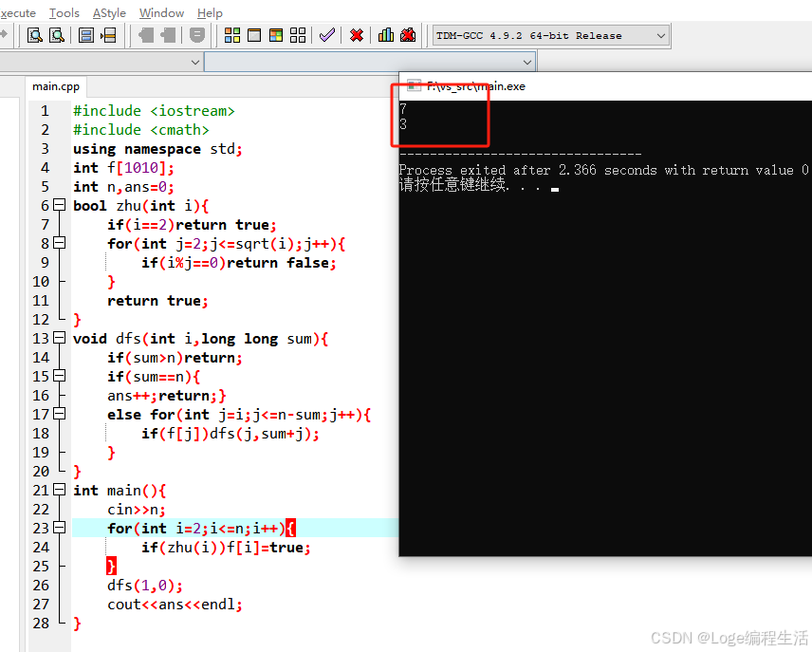Image resolution: width=812 pixels, height=652 pixels.
Task: Click 'if(sum>n)return;' code line
Action: (x=175, y=358)
